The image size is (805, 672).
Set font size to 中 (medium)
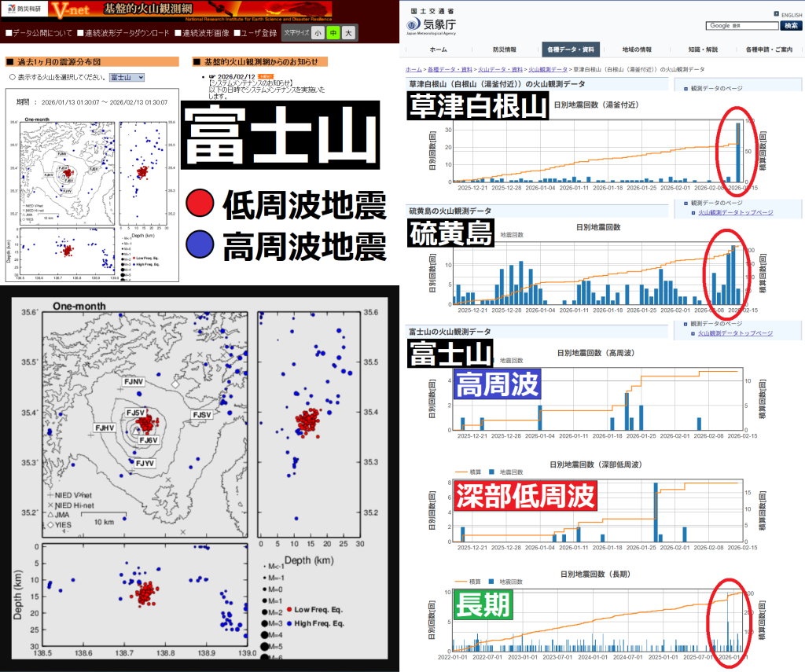coord(333,33)
